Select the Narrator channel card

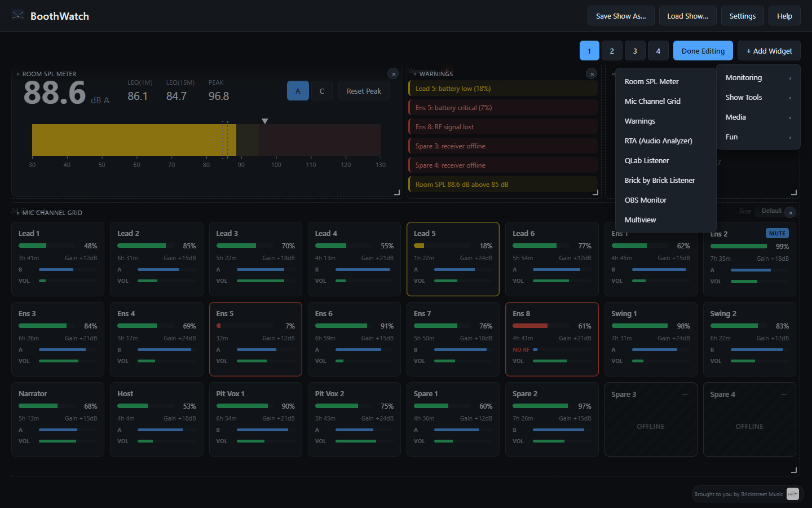(58, 419)
